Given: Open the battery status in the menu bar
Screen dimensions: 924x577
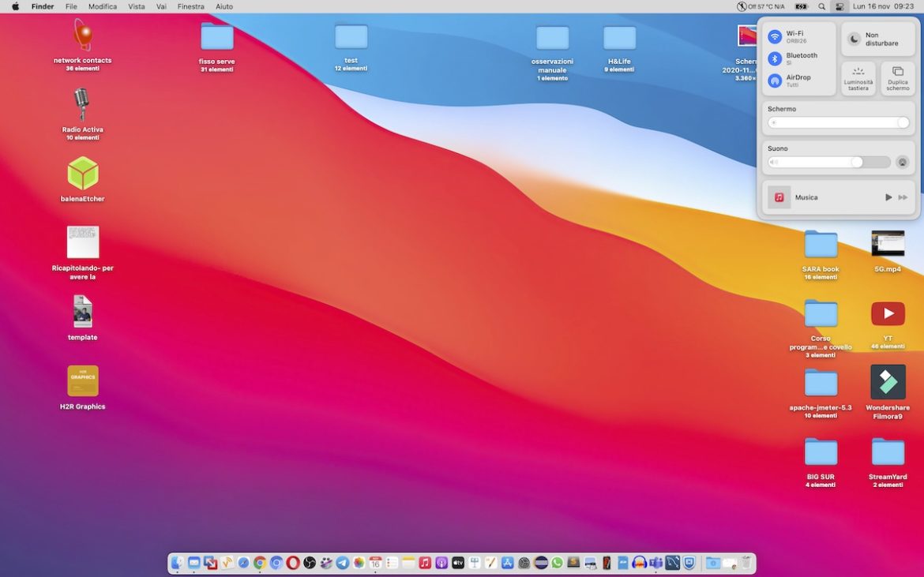Looking at the screenshot, I should tap(802, 6).
